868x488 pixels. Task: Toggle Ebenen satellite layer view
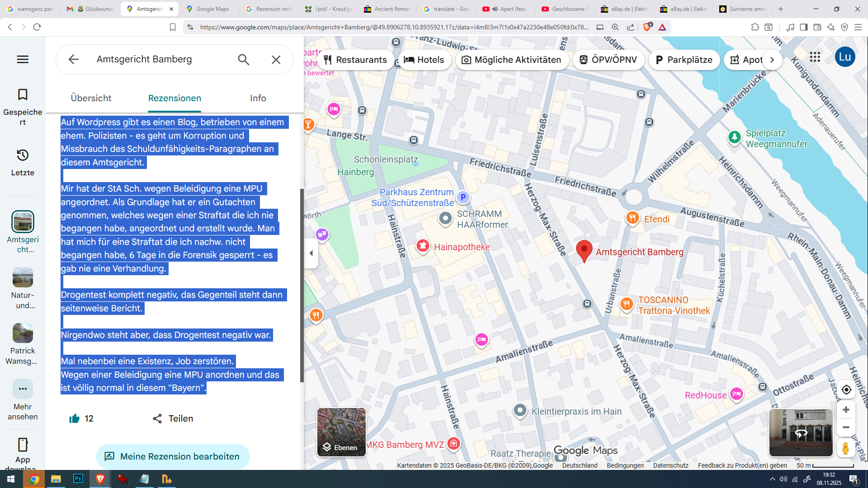[341, 432]
